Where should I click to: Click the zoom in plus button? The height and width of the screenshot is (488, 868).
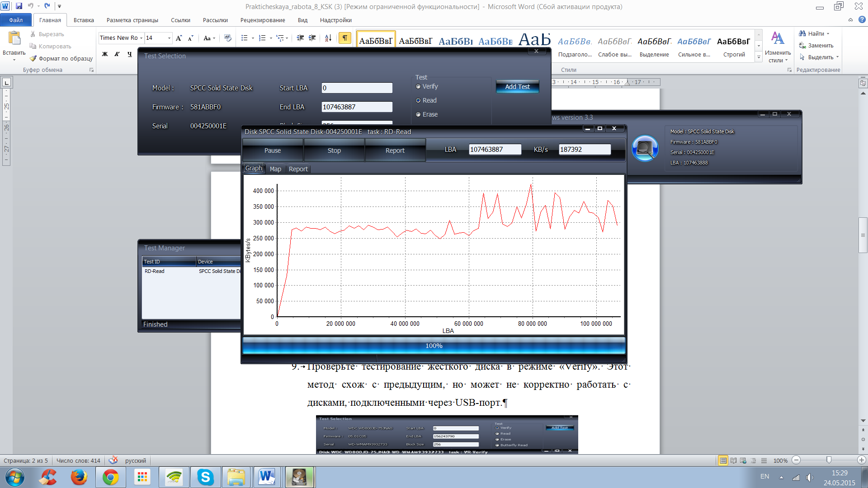tap(861, 460)
